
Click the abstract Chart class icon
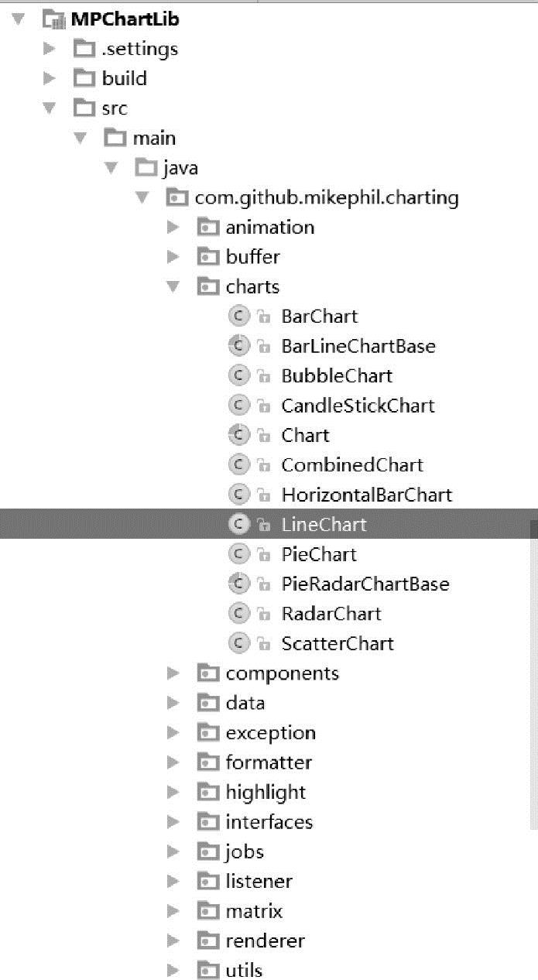coord(239,435)
